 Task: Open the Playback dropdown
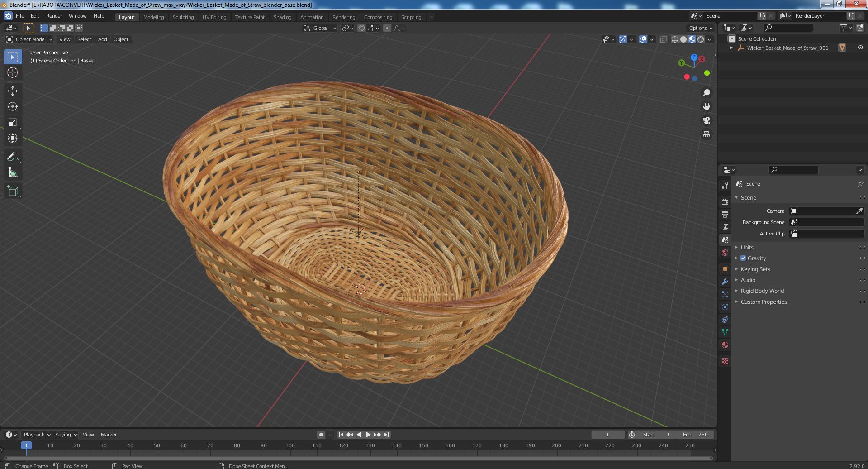pyautogui.click(x=36, y=435)
